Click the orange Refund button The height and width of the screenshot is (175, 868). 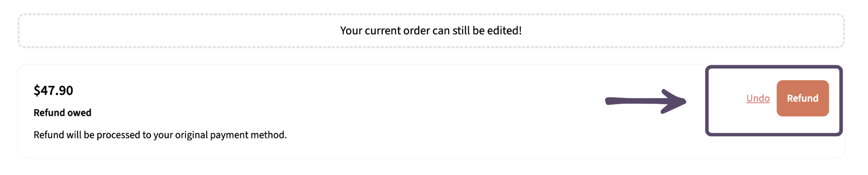pyautogui.click(x=802, y=98)
